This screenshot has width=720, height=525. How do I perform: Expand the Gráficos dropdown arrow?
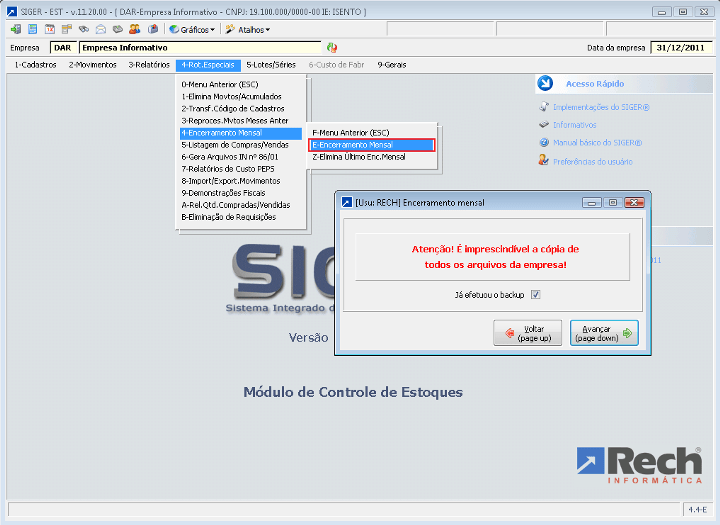pyautogui.click(x=212, y=30)
